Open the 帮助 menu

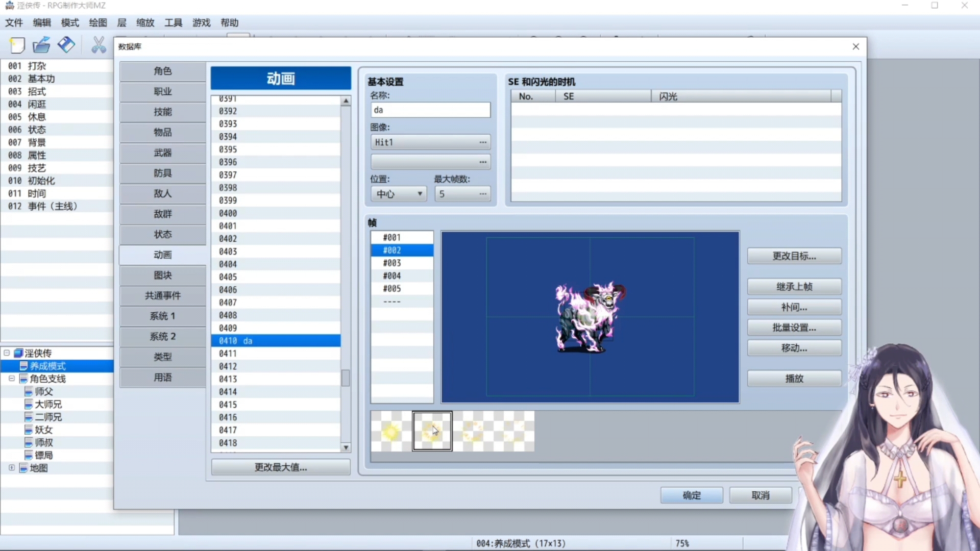(229, 22)
